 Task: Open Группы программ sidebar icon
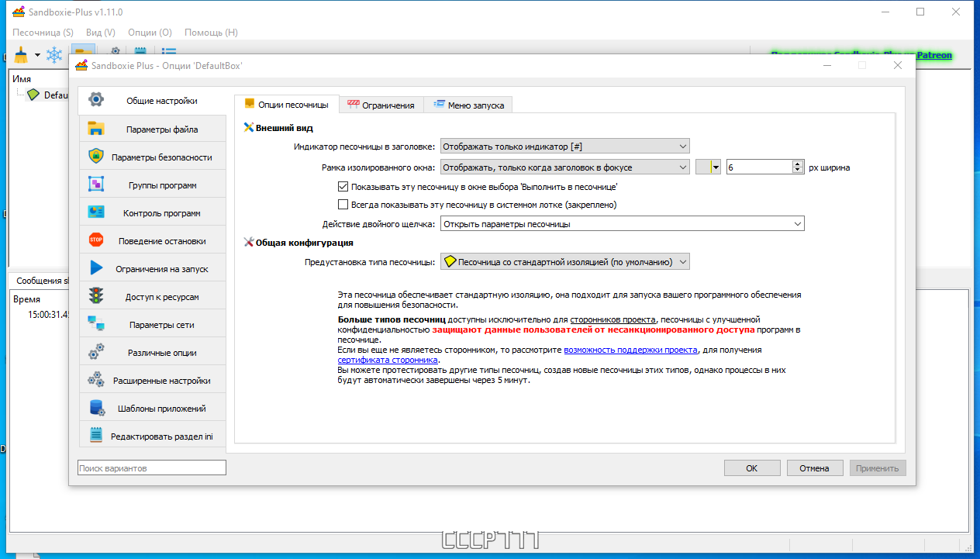(x=96, y=185)
